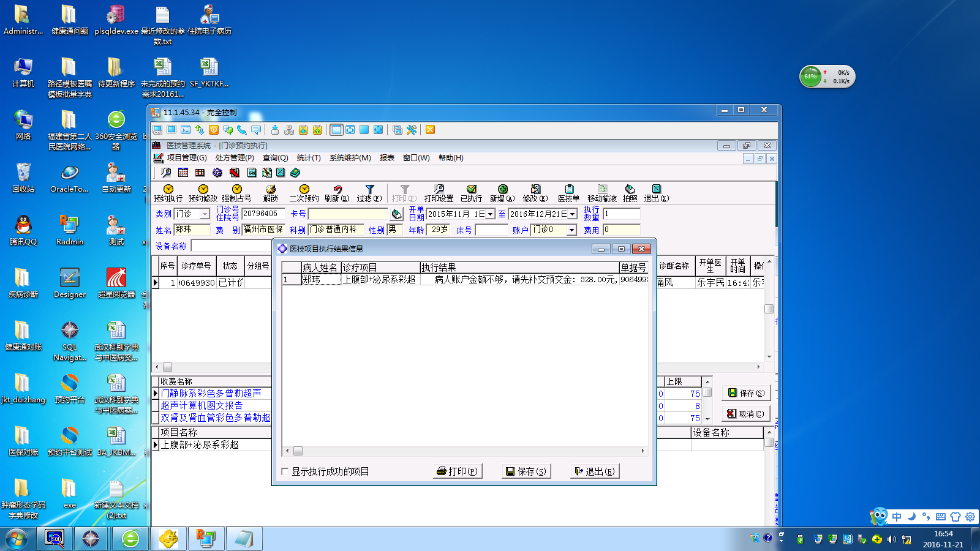Click the green book icon in small toolbar
This screenshot has height=551, width=980.
(295, 173)
